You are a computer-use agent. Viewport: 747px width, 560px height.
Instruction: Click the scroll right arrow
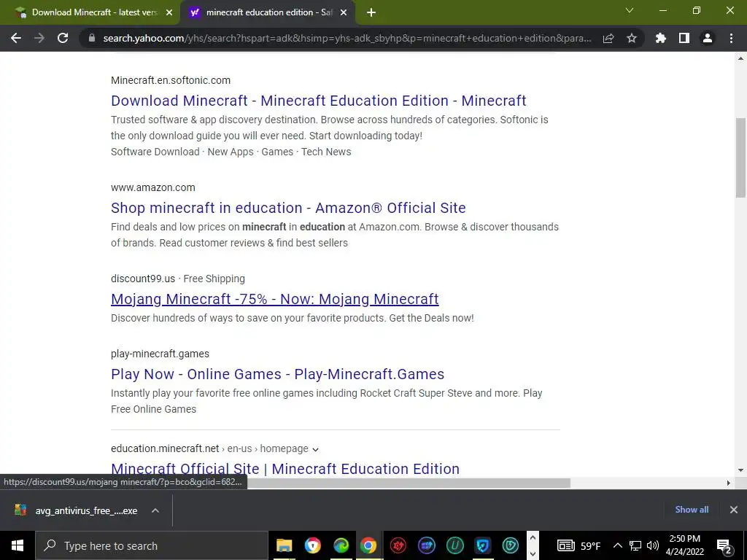[x=729, y=483]
